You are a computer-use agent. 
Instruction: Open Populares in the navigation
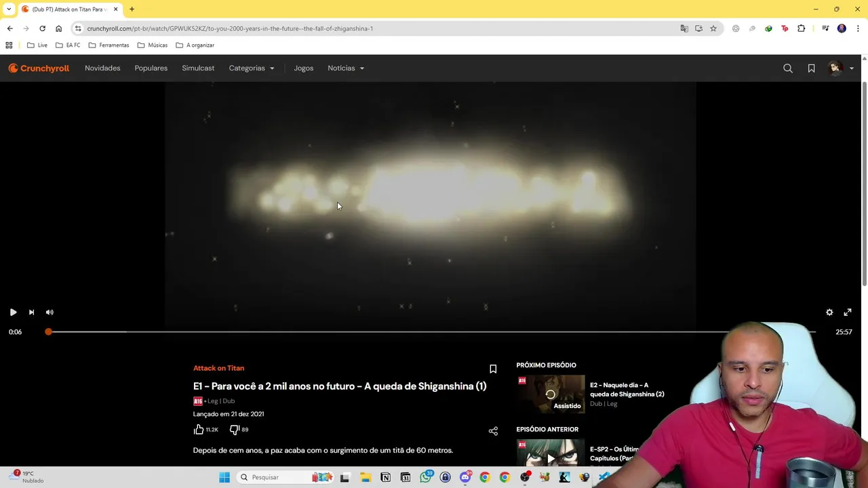[151, 68]
